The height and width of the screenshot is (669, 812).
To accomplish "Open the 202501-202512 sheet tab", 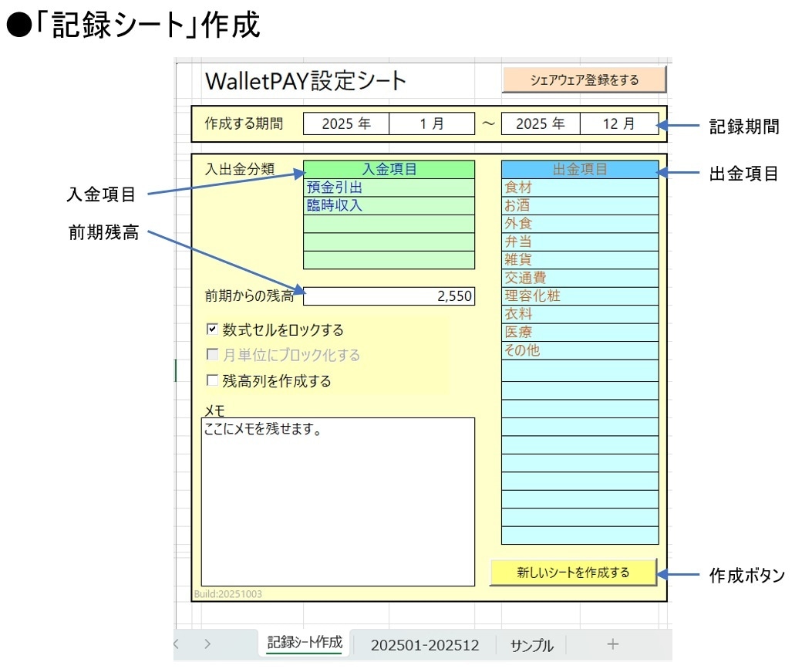I will click(425, 645).
